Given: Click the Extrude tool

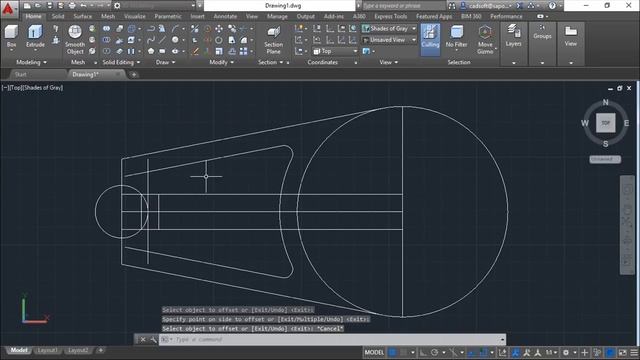Looking at the screenshot, I should click(x=35, y=36).
